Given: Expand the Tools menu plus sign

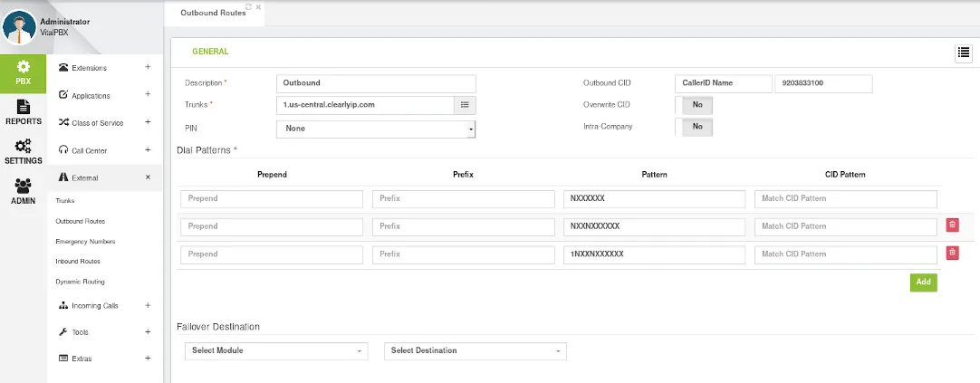Looking at the screenshot, I should [148, 331].
